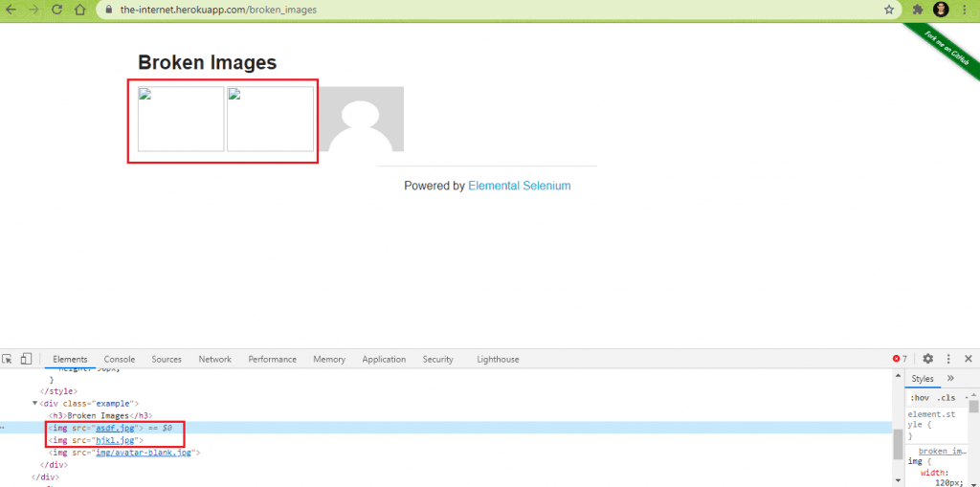Switch to the Console tab
This screenshot has height=487, width=980.
click(120, 360)
